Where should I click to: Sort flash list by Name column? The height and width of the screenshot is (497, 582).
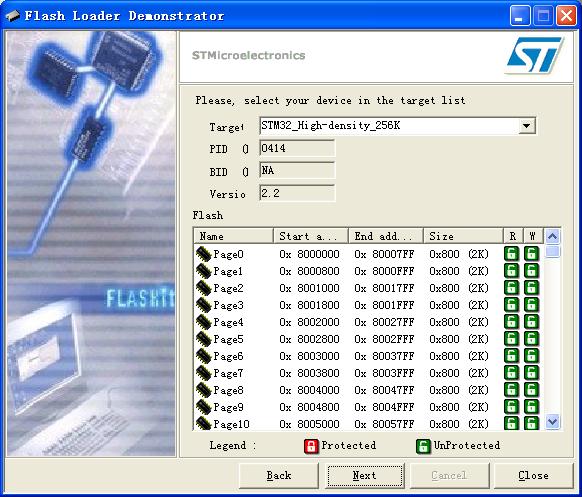click(x=233, y=236)
